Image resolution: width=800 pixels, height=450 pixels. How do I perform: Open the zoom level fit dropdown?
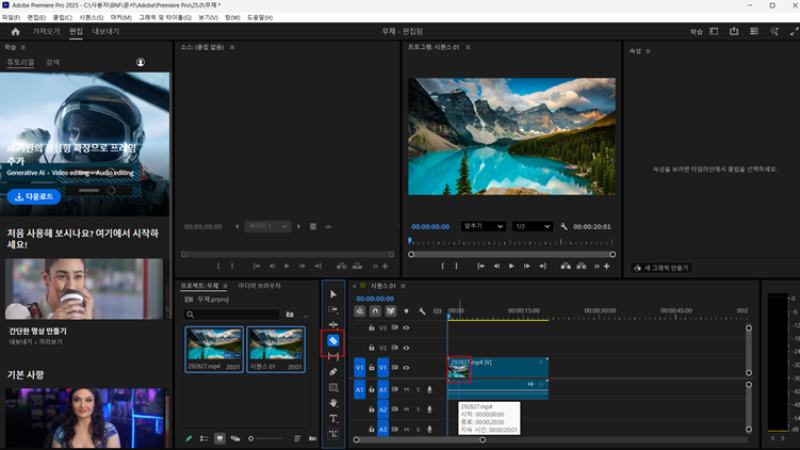[483, 226]
